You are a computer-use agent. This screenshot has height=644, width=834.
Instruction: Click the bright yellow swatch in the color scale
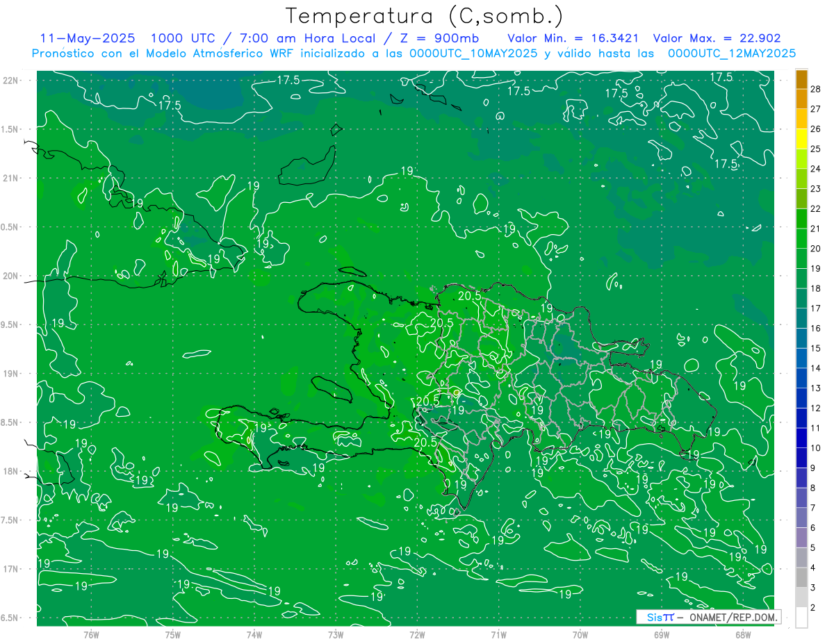click(x=801, y=138)
